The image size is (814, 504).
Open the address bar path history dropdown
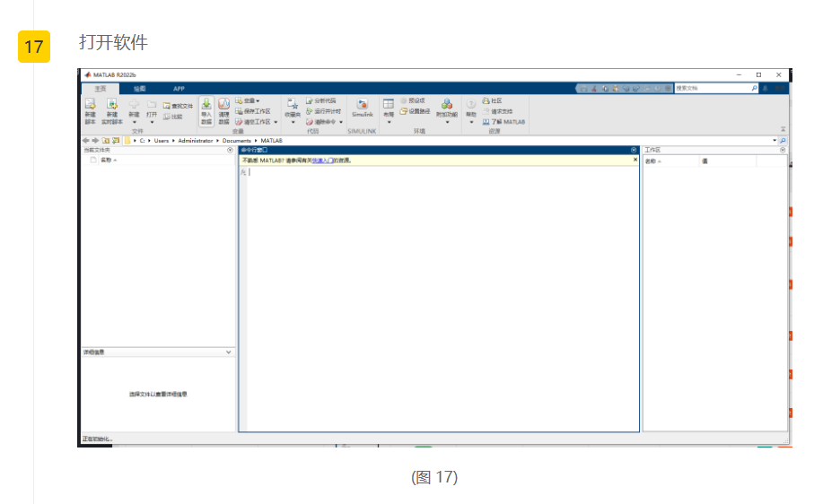[775, 141]
